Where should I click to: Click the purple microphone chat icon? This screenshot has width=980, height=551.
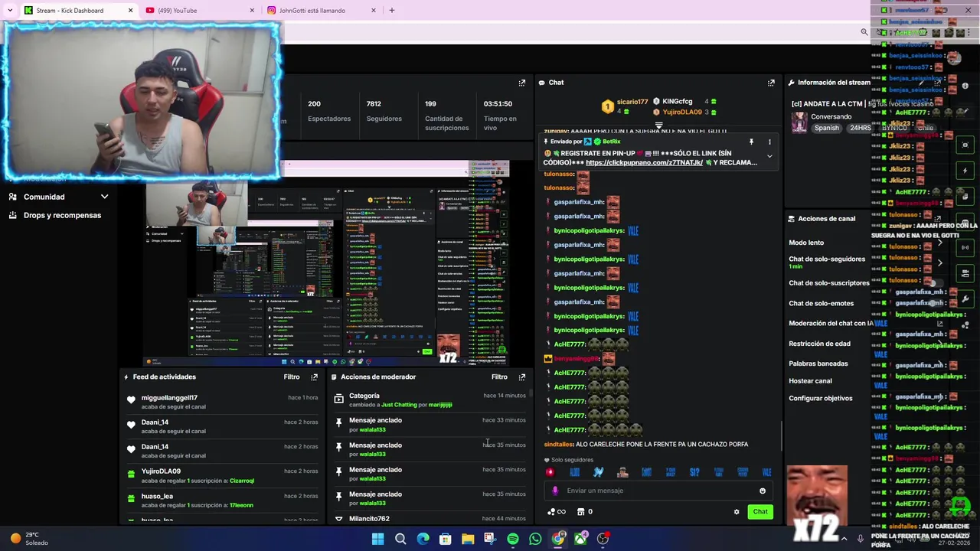[x=555, y=491]
